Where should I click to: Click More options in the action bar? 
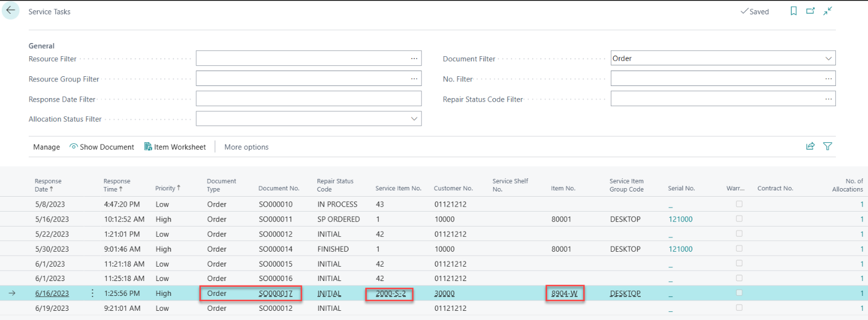(x=246, y=147)
